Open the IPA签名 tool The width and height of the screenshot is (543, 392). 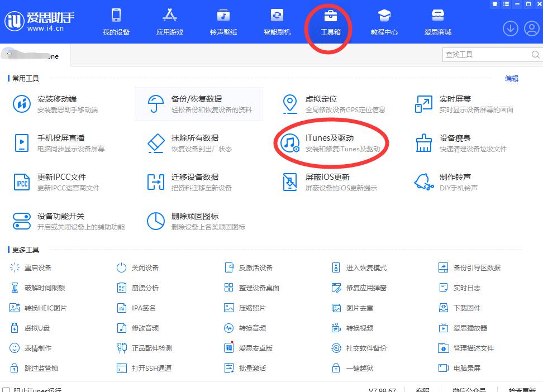tap(136, 308)
